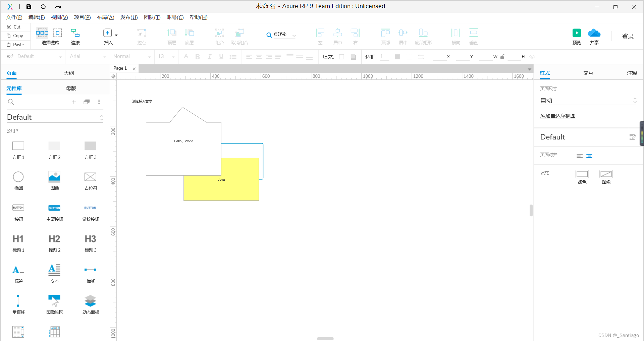This screenshot has height=341, width=644.
Task: Click the 预览 preview play icon
Action: point(577,33)
